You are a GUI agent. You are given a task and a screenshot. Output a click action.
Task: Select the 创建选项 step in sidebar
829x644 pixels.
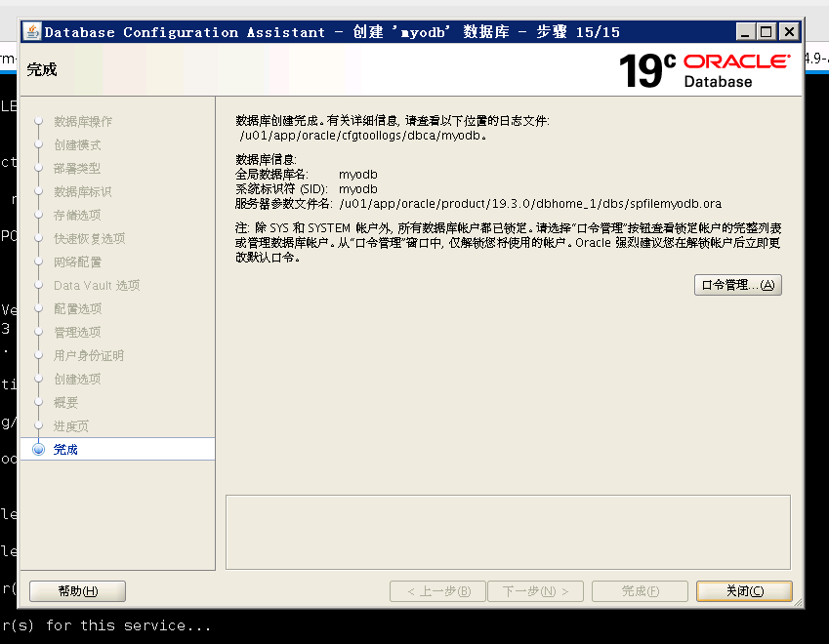[77, 379]
